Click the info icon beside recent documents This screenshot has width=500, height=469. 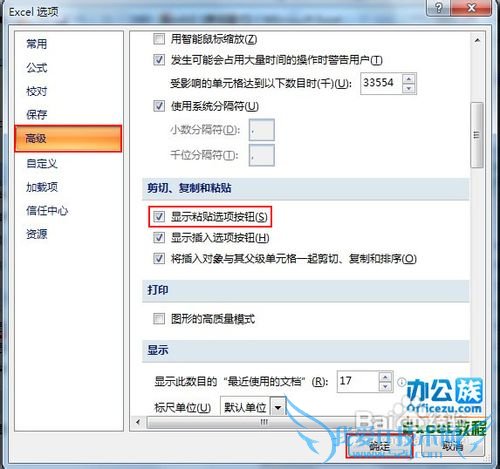tap(402, 382)
